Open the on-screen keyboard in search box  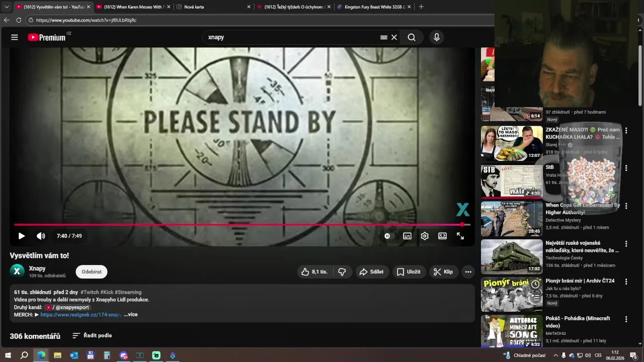pos(384,37)
